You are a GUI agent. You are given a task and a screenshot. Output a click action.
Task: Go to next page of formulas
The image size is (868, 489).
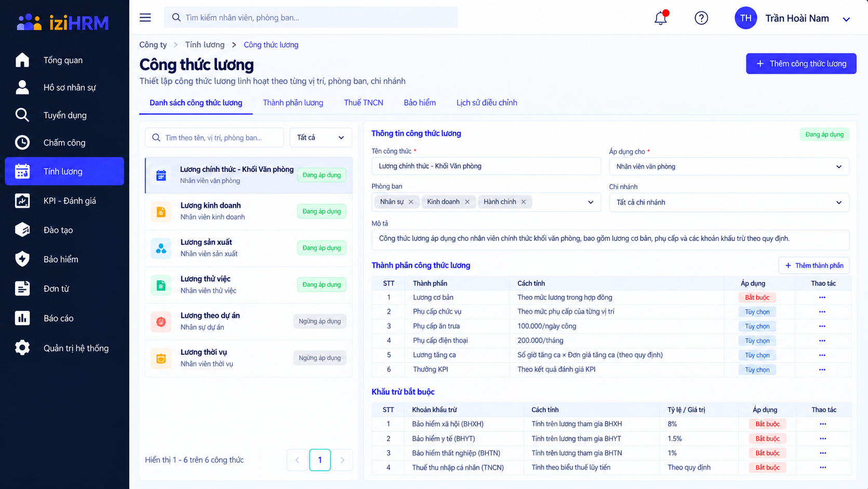coord(342,460)
